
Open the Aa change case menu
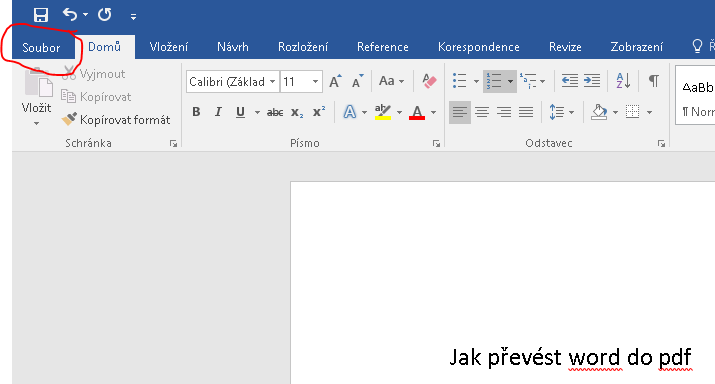click(391, 81)
